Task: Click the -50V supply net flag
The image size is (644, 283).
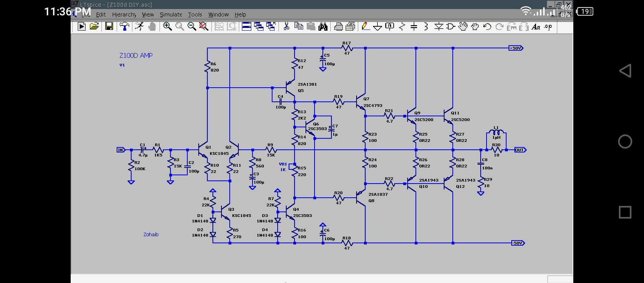Action: point(518,243)
